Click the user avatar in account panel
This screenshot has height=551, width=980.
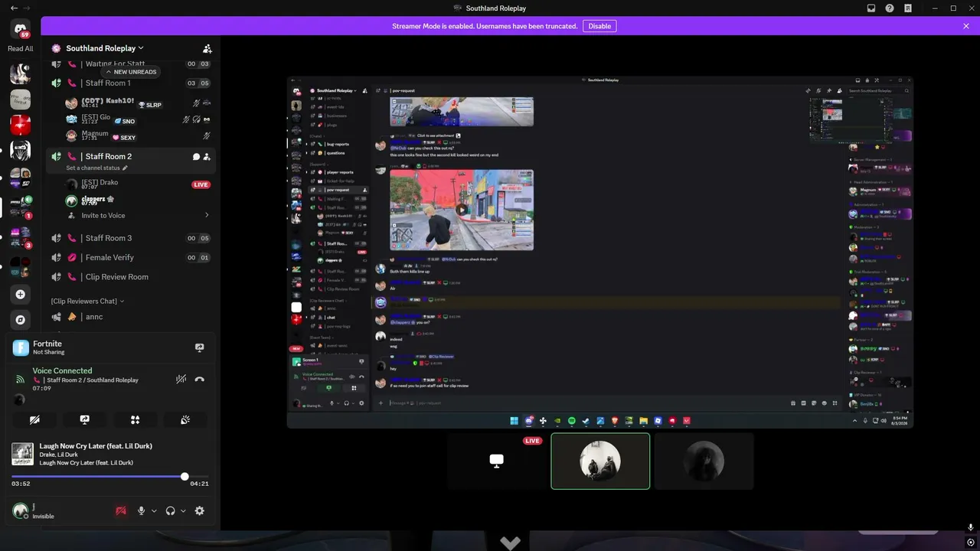tap(21, 510)
